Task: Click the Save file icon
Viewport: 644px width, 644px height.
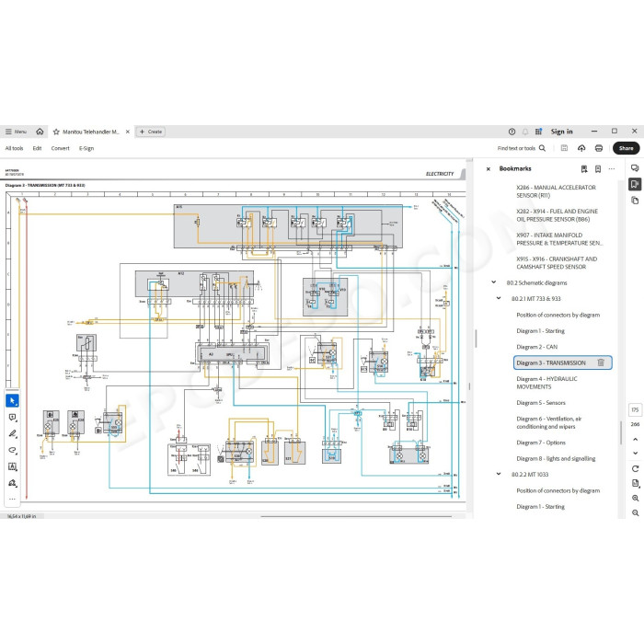Action: [x=564, y=148]
